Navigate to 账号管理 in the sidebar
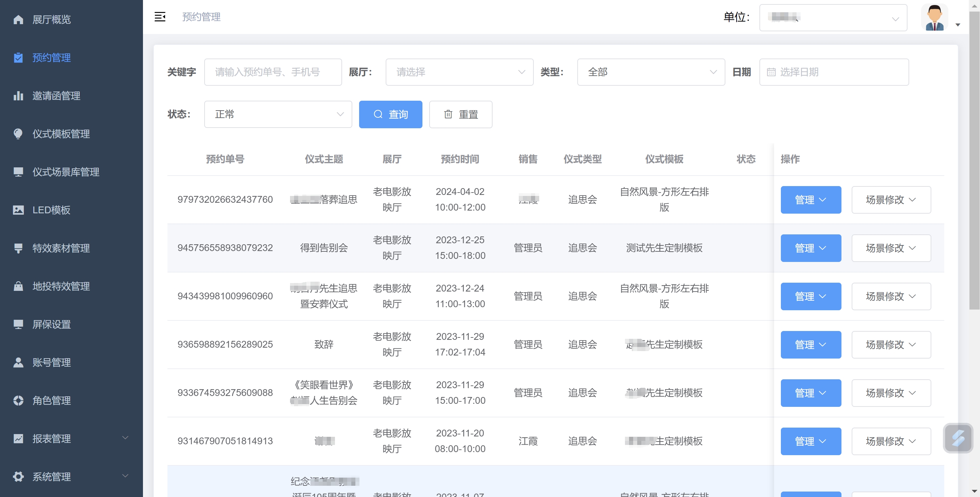This screenshot has width=980, height=497. click(x=71, y=362)
